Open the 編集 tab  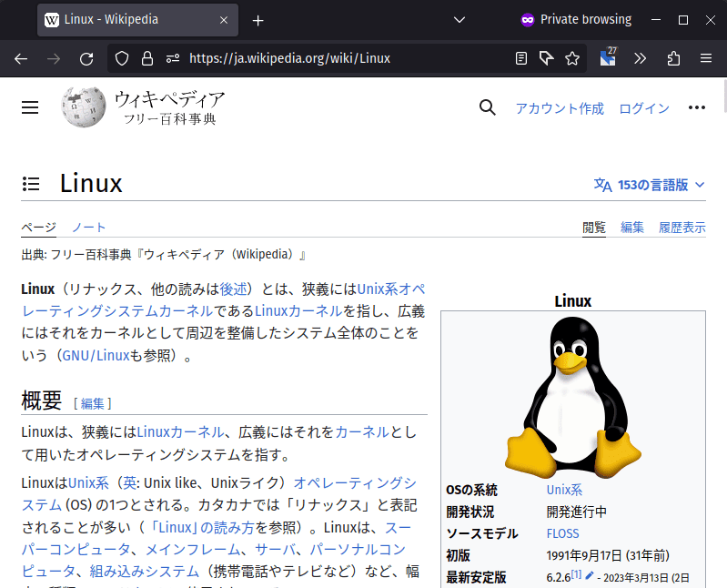click(x=632, y=228)
